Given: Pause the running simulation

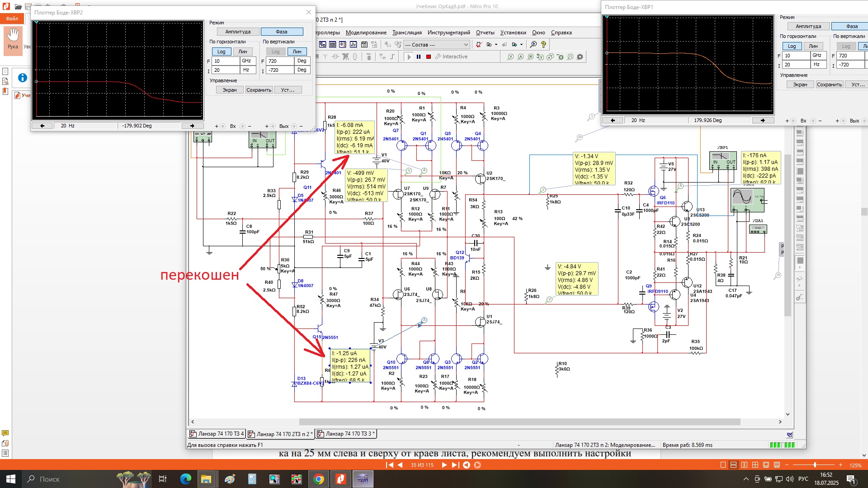Looking at the screenshot, I should click(419, 57).
